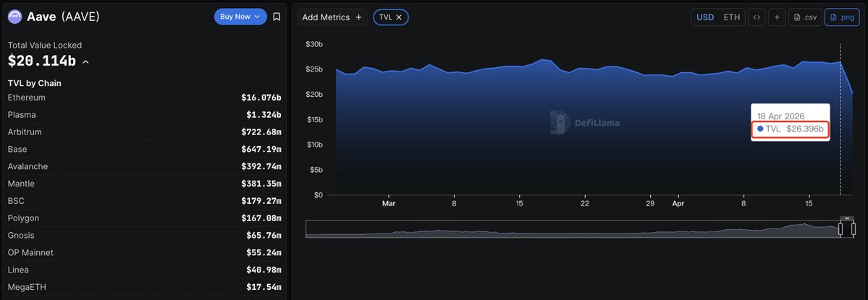Click the Base chain entry
This screenshot has height=300, width=868.
(145, 149)
